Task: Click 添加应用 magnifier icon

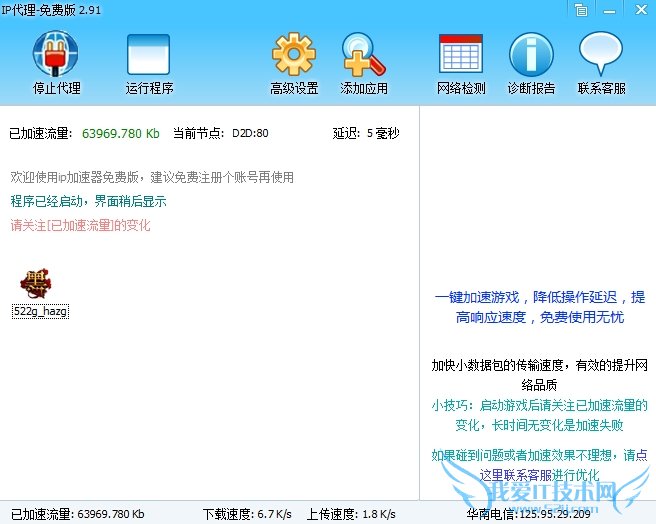Action: (x=363, y=54)
